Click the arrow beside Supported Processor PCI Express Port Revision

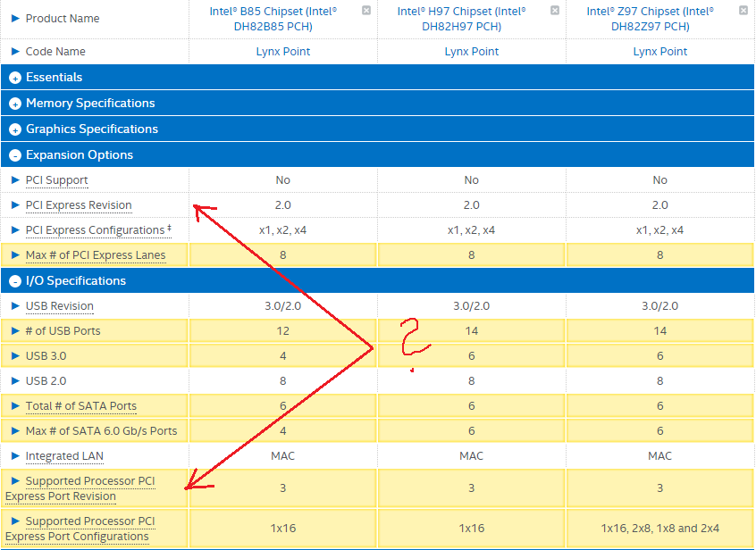pos(15,480)
